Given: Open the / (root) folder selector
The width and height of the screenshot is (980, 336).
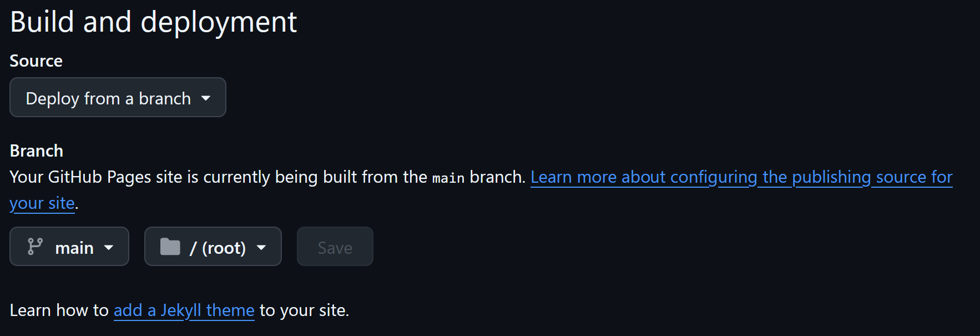Looking at the screenshot, I should [213, 247].
